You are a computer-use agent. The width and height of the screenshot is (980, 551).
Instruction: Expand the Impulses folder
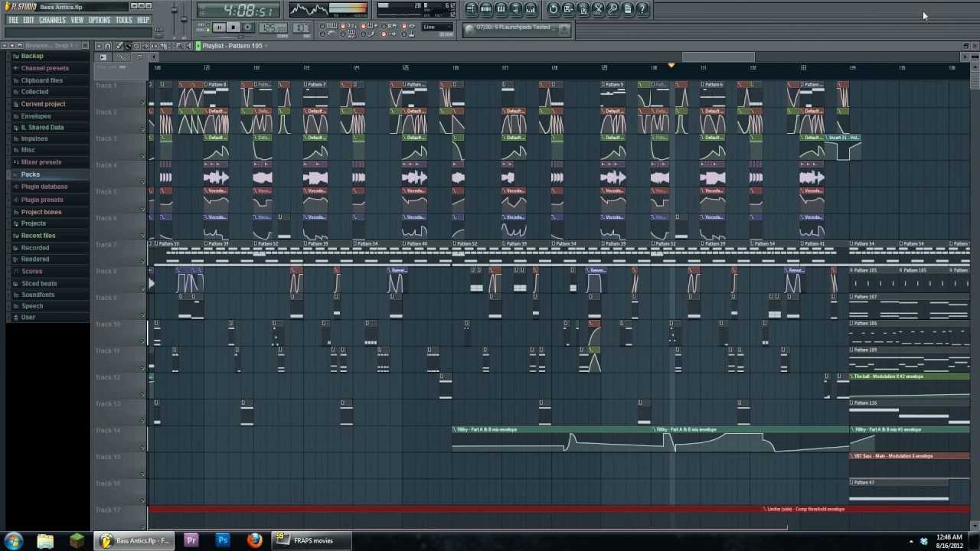point(34,139)
